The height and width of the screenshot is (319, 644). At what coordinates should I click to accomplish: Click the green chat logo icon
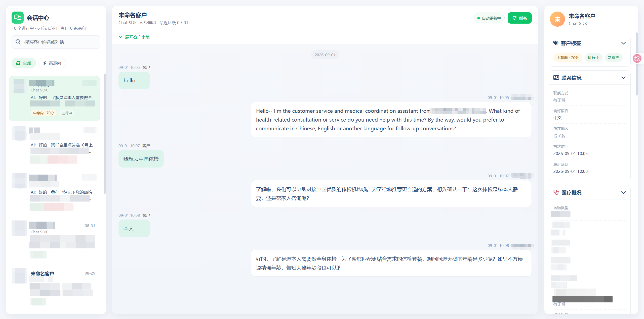pos(17,18)
